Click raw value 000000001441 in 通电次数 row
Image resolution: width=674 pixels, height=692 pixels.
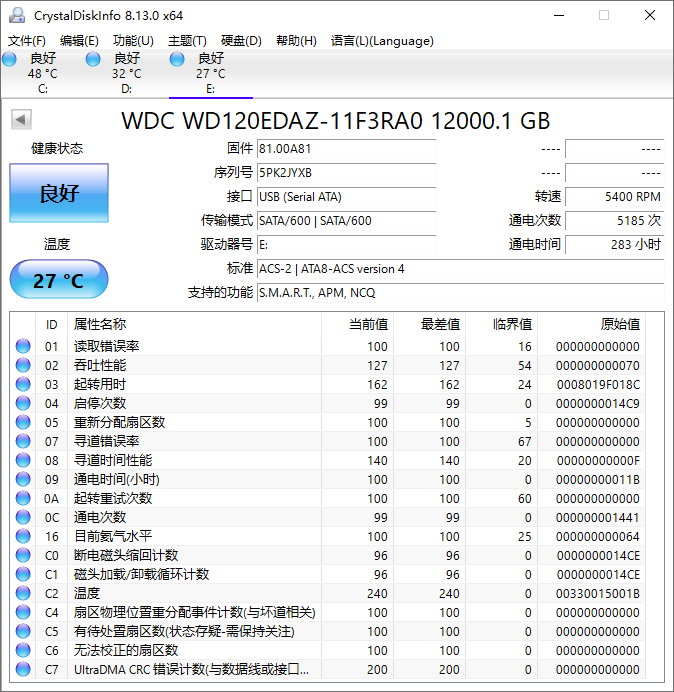(x=598, y=517)
